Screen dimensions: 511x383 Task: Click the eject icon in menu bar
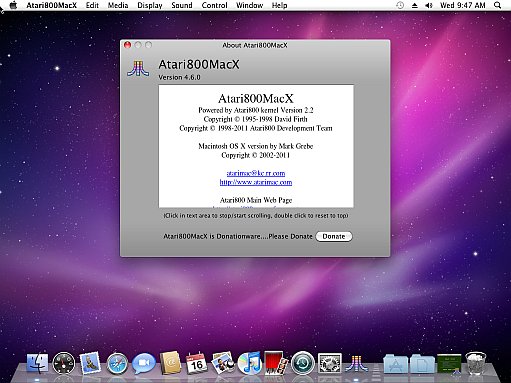pyautogui.click(x=415, y=5)
